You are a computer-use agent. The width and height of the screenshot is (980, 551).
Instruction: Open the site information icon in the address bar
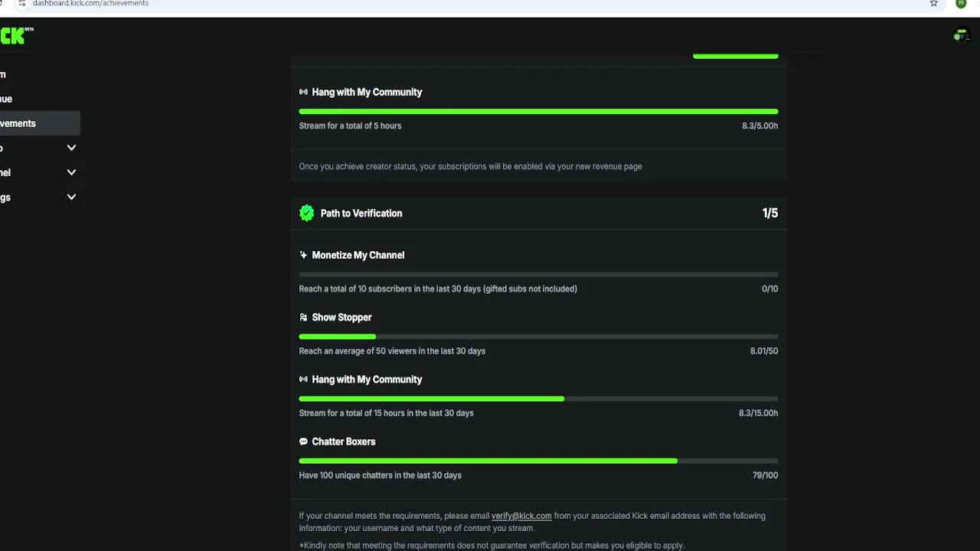[x=21, y=4]
